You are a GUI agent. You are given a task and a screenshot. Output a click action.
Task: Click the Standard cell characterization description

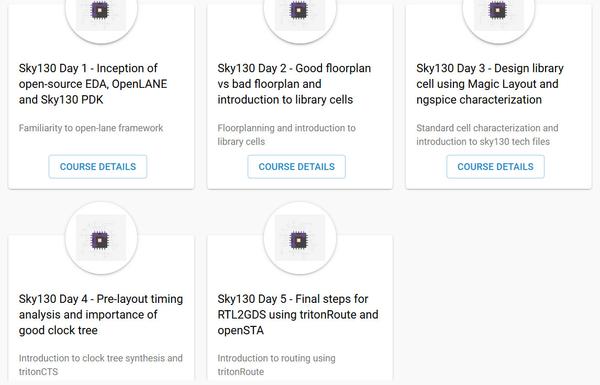pyautogui.click(x=487, y=135)
